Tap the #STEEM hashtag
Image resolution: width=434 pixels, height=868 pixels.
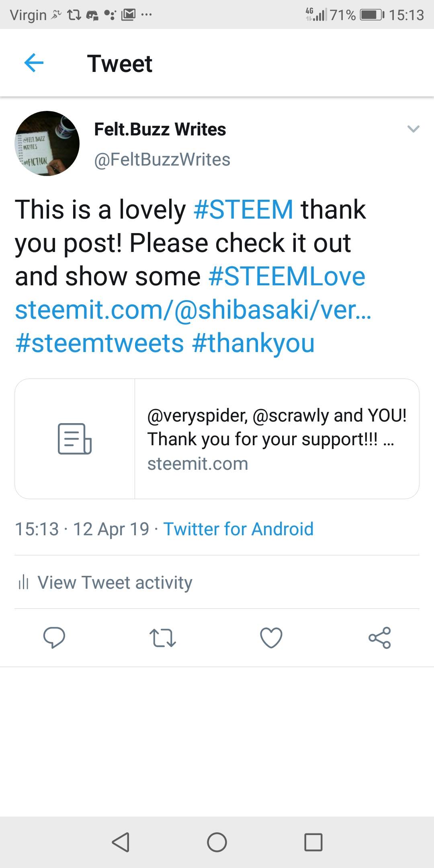244,209
